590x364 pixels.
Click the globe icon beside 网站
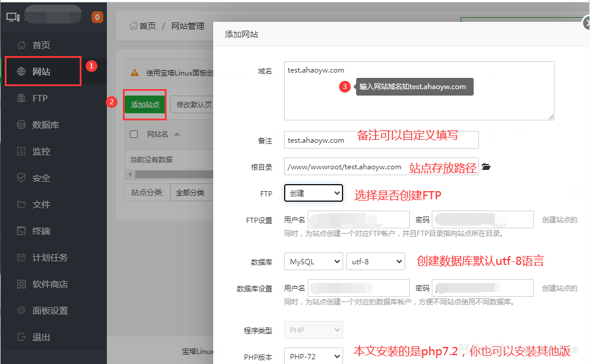(x=22, y=72)
